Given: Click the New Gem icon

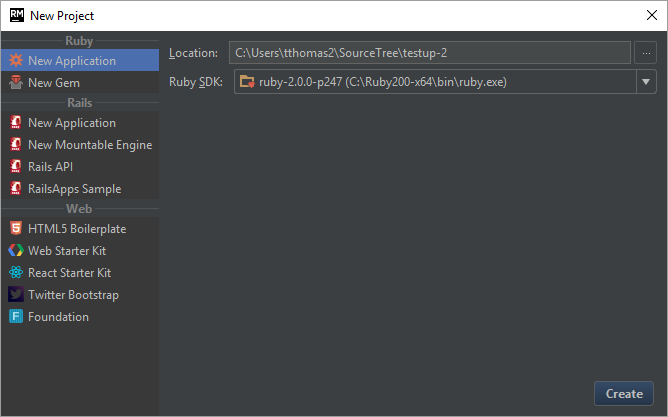Looking at the screenshot, I should pyautogui.click(x=16, y=83).
